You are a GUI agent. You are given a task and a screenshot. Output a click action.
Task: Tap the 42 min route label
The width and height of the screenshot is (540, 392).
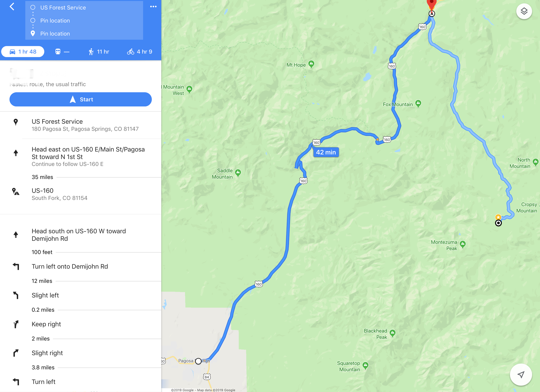click(x=326, y=152)
